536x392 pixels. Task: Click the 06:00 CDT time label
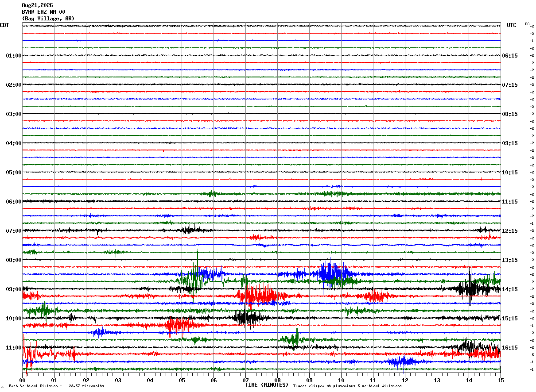click(14, 202)
